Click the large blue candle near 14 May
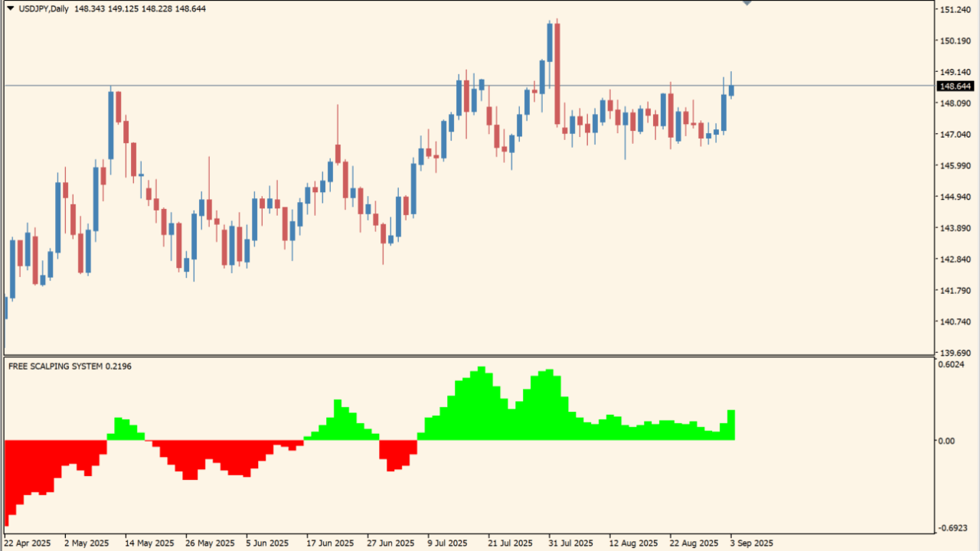 [x=111, y=126]
